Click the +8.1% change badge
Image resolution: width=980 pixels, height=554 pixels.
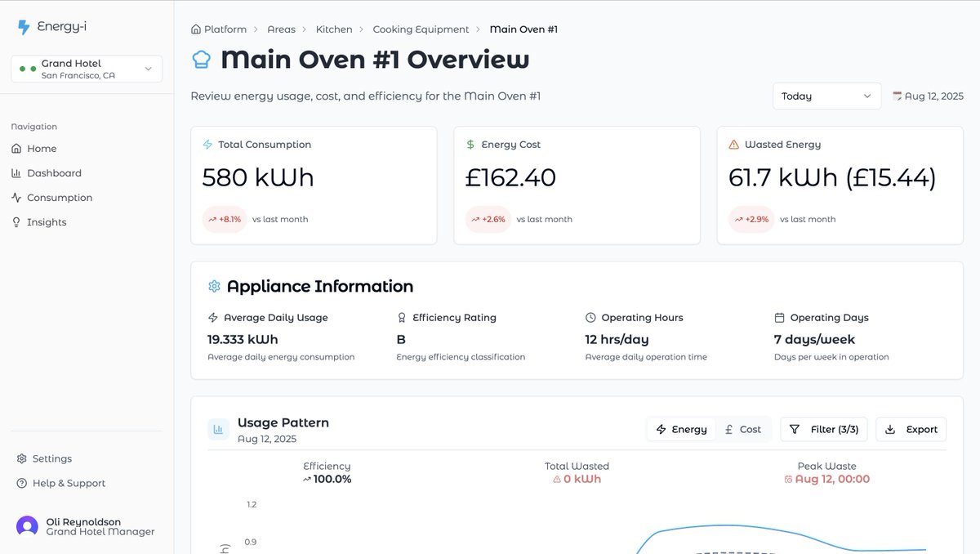pos(225,219)
